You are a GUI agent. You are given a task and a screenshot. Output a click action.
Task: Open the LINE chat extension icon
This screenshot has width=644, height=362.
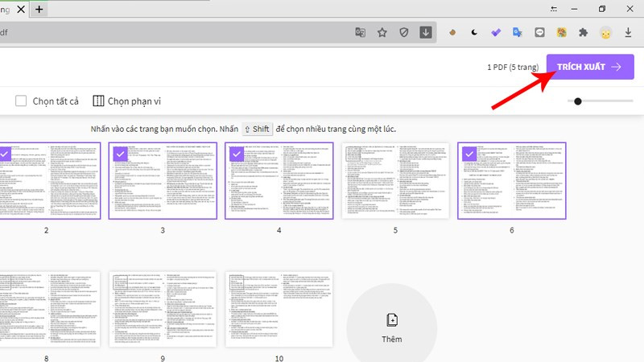pos(539,32)
